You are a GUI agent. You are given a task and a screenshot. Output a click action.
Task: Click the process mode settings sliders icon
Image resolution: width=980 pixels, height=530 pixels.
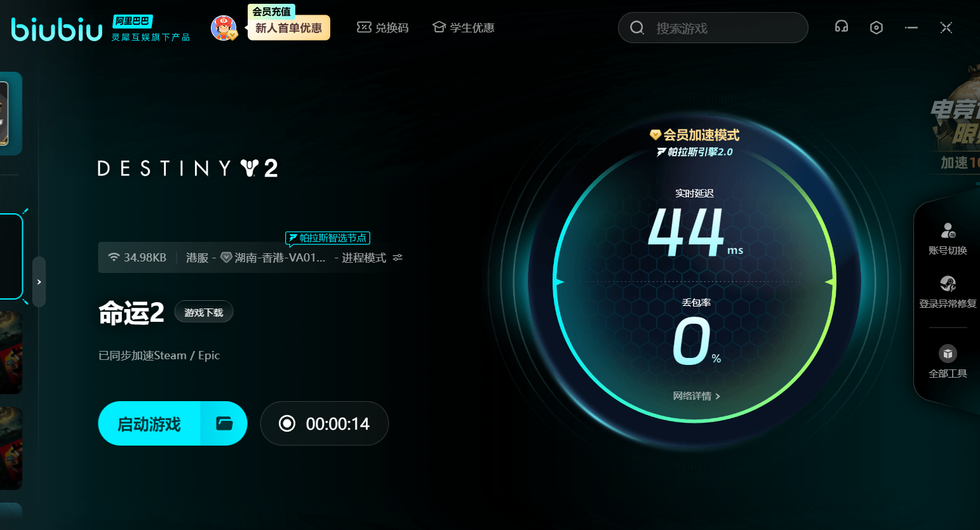click(398, 258)
